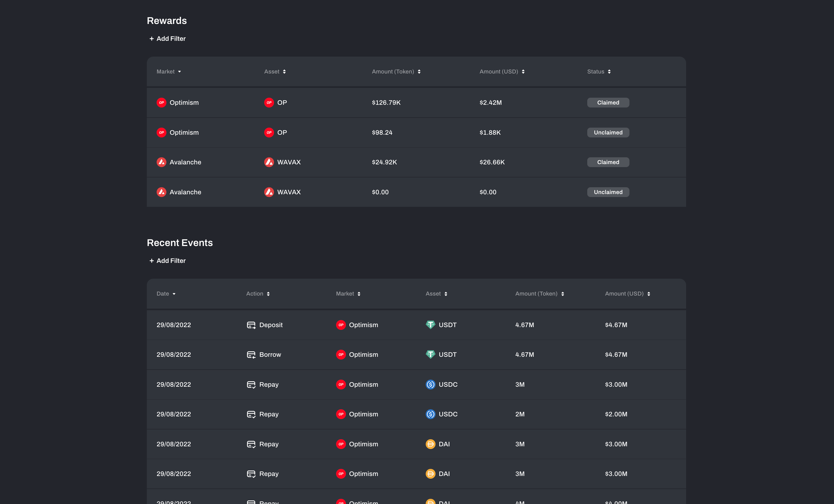Click the USDC icon in the 2M Repay row

[x=430, y=414]
